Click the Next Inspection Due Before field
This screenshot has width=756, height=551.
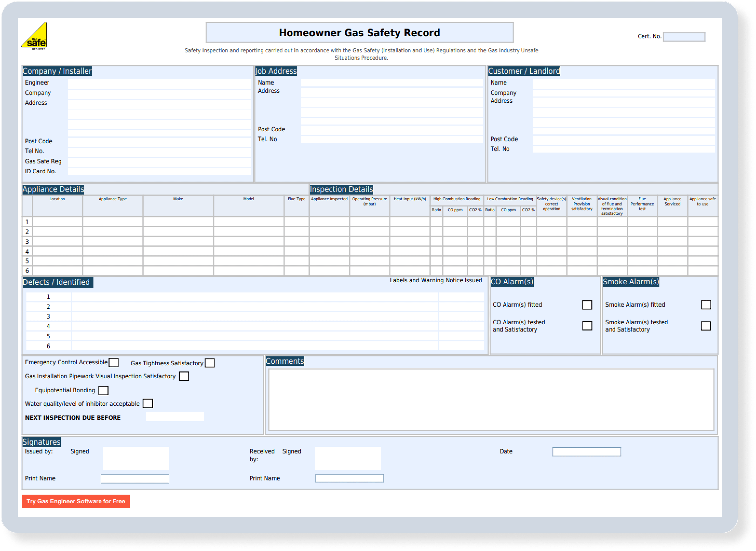point(175,417)
